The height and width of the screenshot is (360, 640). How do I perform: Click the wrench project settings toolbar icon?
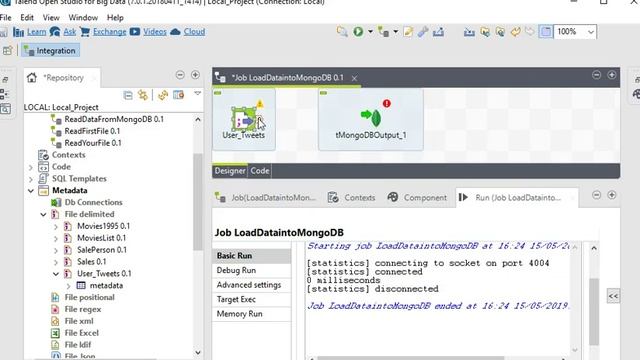pos(423,31)
